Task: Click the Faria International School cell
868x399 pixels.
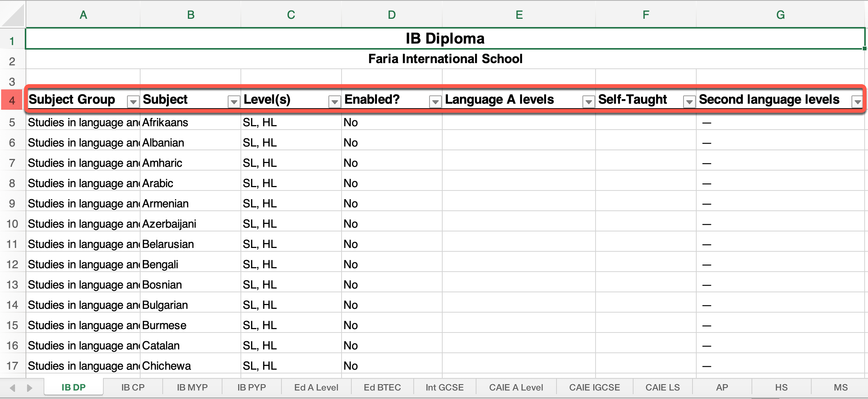Action: [445, 59]
